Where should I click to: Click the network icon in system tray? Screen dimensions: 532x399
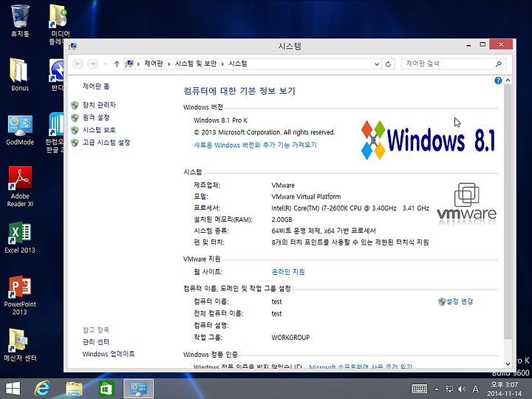[449, 389]
